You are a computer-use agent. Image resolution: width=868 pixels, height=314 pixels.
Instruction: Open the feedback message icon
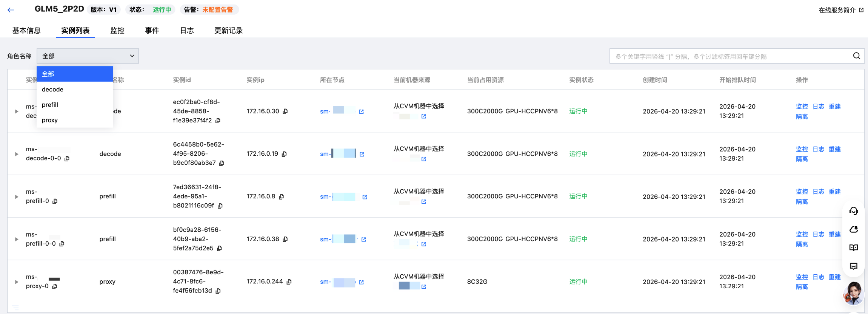click(x=853, y=266)
